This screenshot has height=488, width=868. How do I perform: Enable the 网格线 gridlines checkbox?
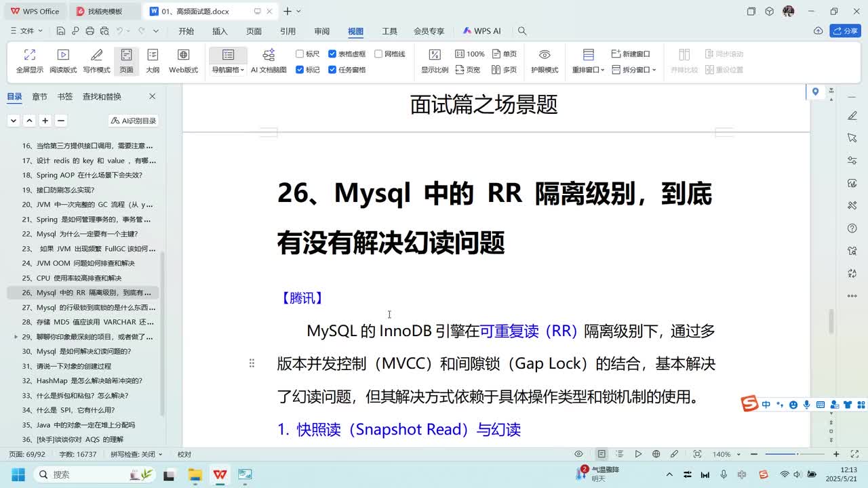378,54
